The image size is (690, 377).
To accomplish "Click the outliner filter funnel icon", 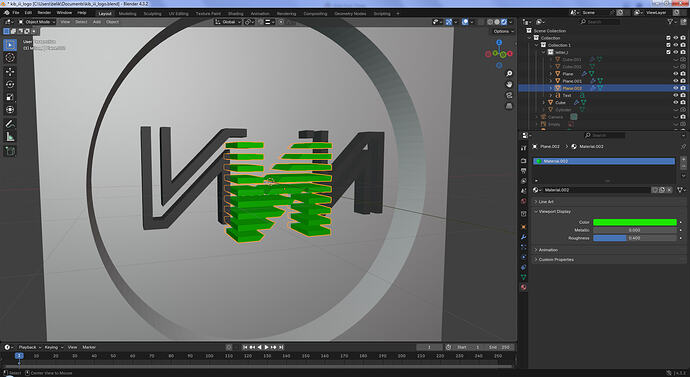I will [670, 22].
